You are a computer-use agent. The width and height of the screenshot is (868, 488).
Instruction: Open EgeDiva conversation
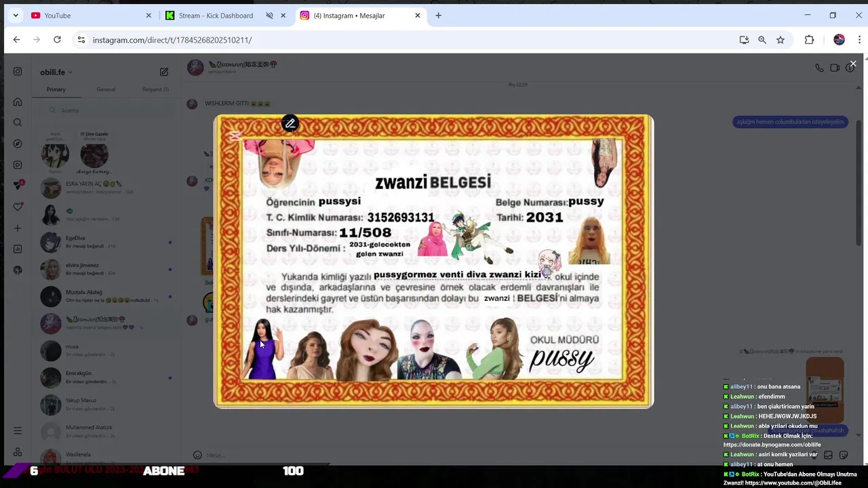point(106,242)
